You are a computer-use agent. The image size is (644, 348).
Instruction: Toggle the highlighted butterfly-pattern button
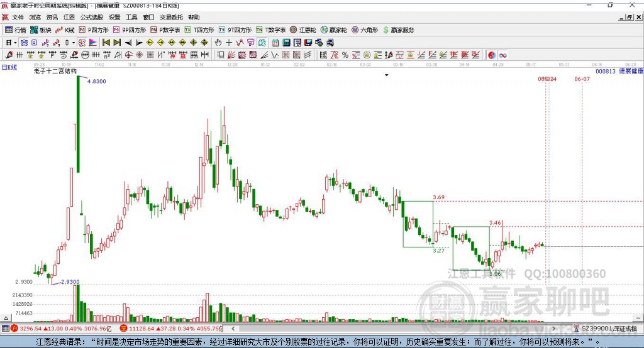(24, 43)
